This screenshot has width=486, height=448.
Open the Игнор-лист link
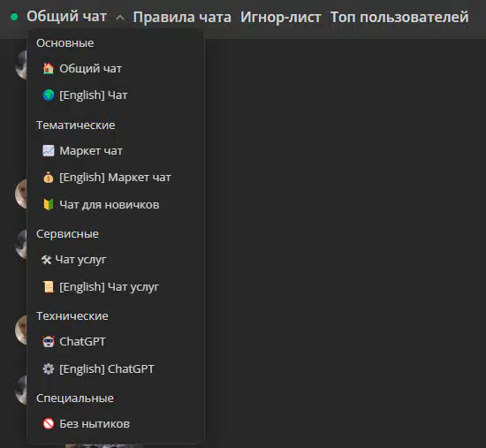coord(281,18)
